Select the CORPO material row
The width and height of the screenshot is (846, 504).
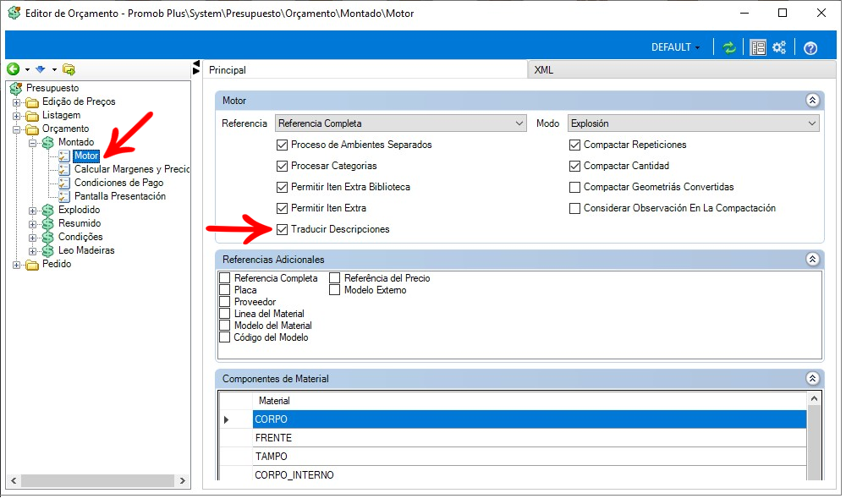[x=530, y=419]
